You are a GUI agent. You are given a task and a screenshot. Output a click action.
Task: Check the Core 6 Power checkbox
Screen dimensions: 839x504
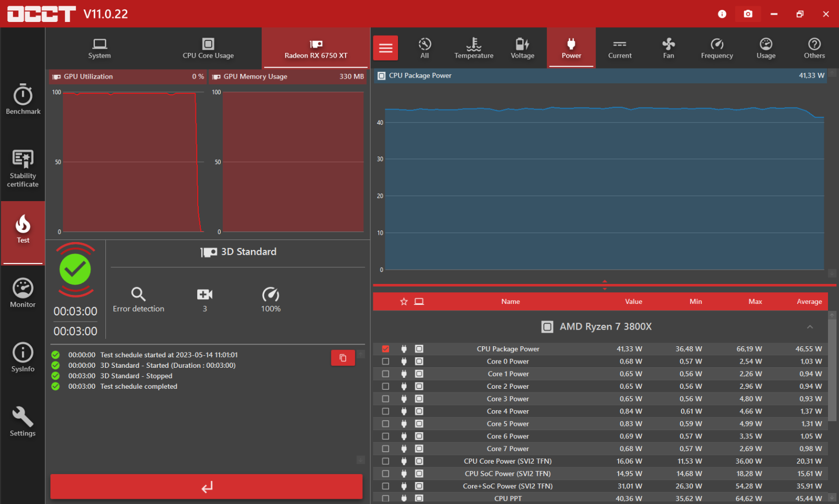click(386, 436)
